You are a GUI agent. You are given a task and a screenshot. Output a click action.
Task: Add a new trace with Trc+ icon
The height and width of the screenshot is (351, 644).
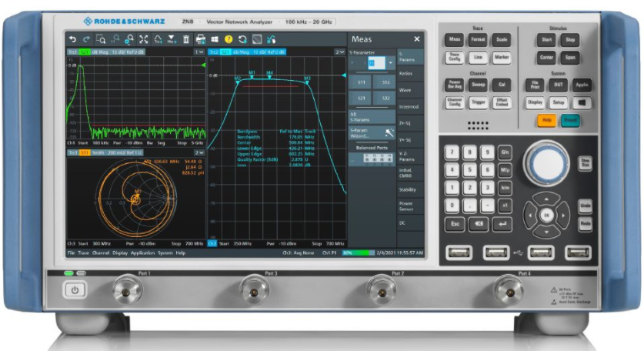click(158, 39)
